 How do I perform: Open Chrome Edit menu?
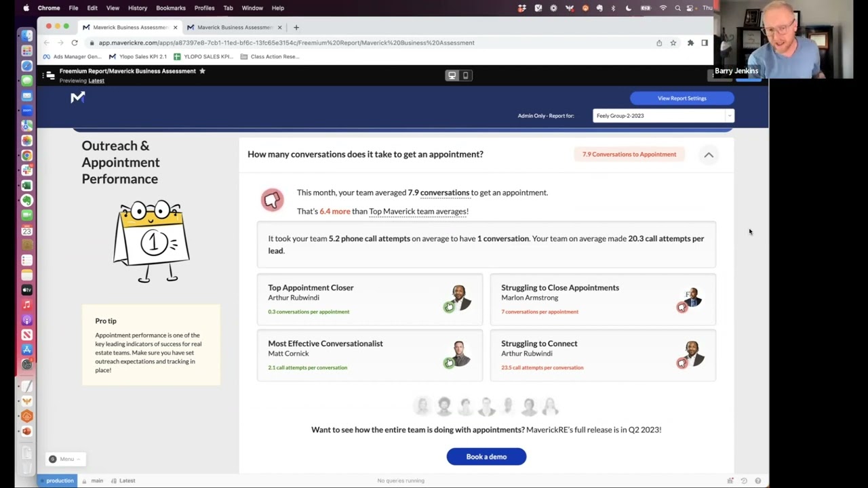point(92,7)
